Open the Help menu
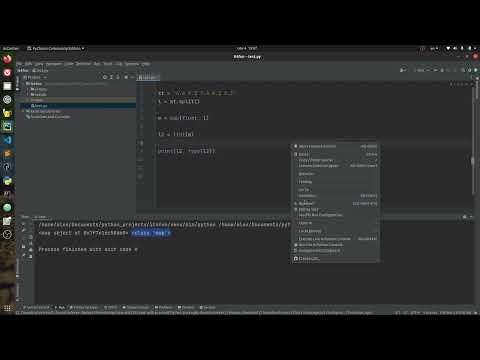 pyautogui.click(x=146, y=64)
